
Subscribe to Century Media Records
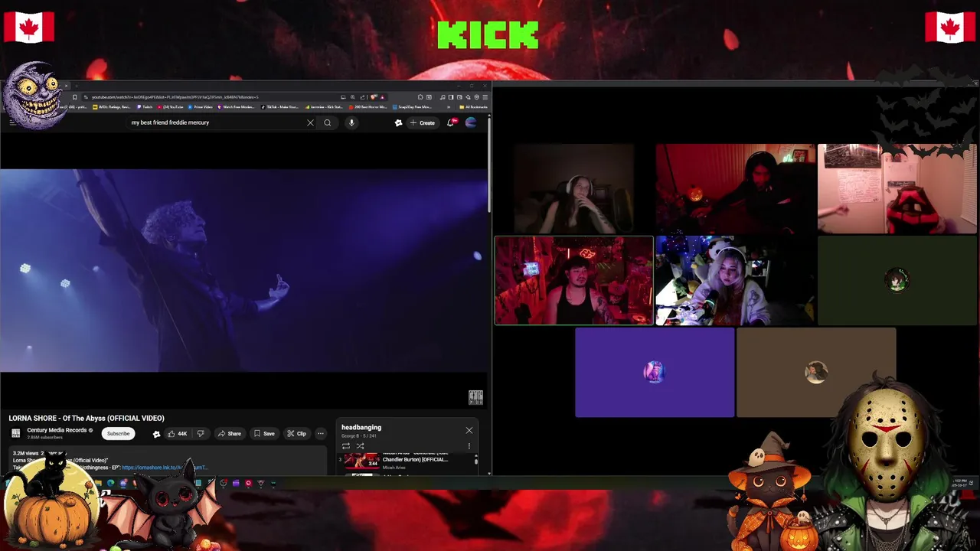tap(118, 433)
